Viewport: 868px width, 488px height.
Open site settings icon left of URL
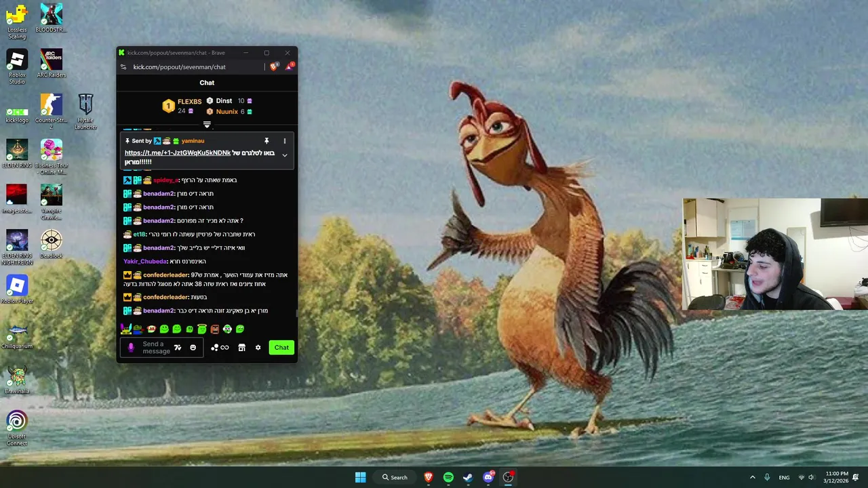tap(123, 67)
